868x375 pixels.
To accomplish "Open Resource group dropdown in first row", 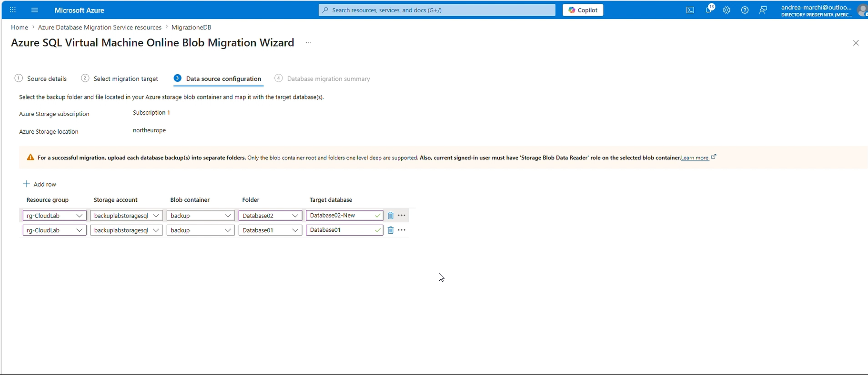I will tap(54, 216).
